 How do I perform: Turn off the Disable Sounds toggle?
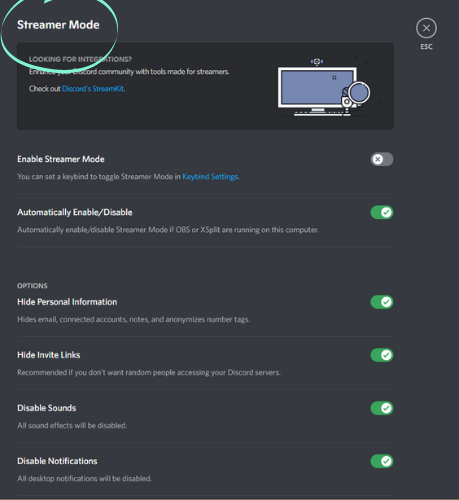click(x=382, y=408)
